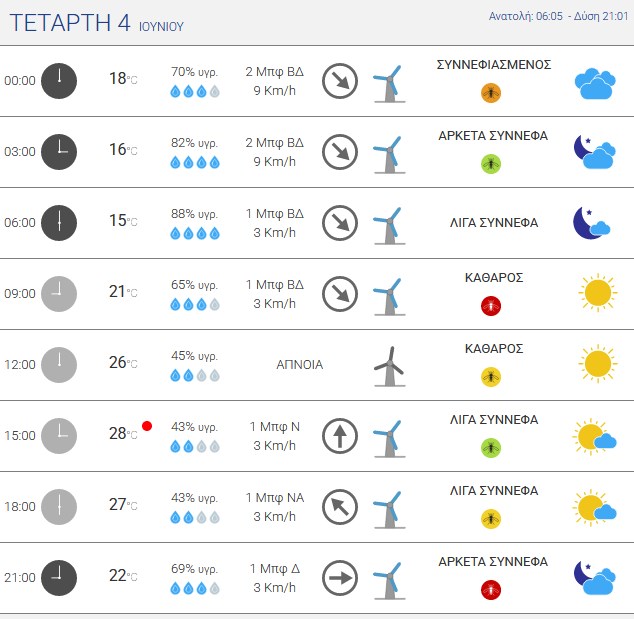Click the right-pointing wind arrow at 21:00
This screenshot has width=634, height=619.
click(340, 578)
